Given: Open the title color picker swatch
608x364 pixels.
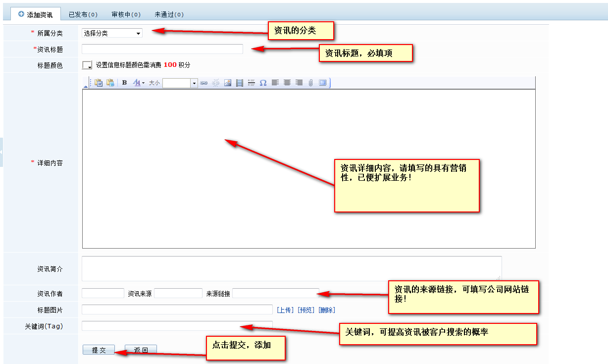Looking at the screenshot, I should (87, 65).
